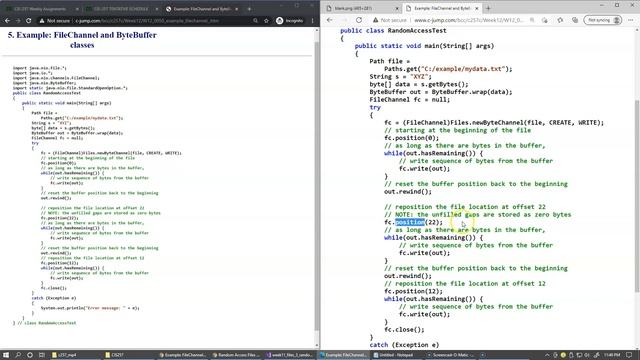This screenshot has height=360, width=640.
Task: Click forward arrow in Chrome window
Action: [x=18, y=20]
